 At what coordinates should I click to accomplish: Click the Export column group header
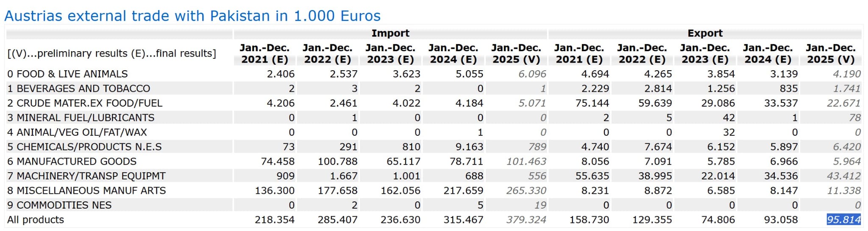coord(705,33)
